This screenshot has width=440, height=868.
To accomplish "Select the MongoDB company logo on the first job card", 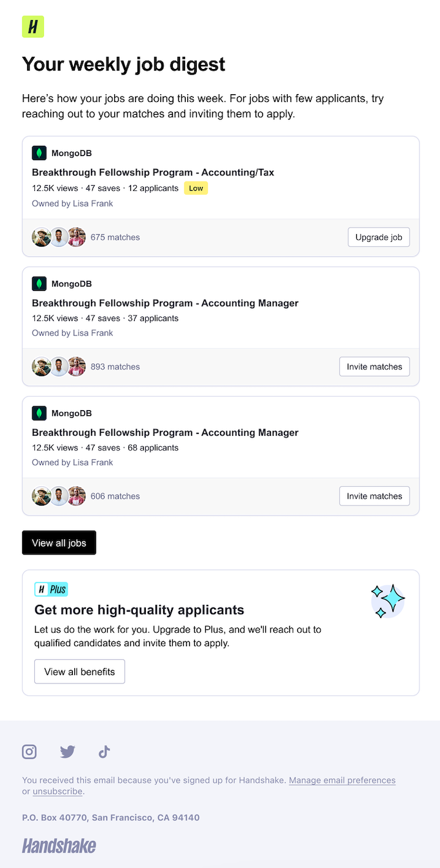I will (x=39, y=153).
